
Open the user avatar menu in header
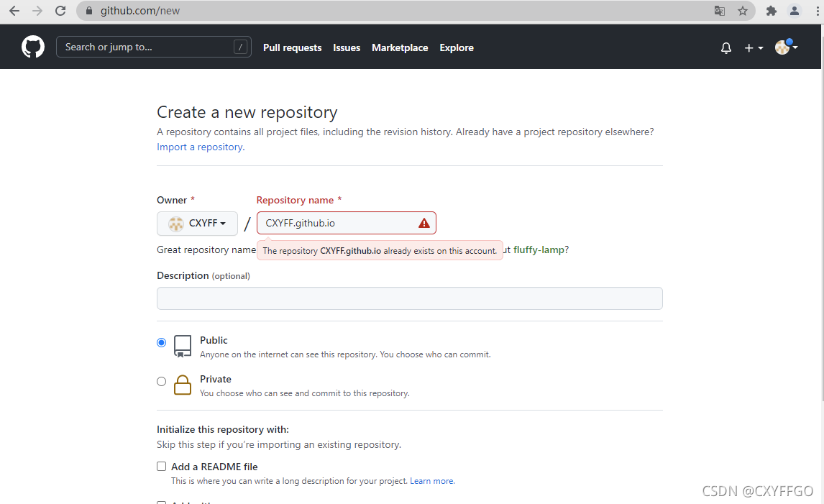coord(786,47)
